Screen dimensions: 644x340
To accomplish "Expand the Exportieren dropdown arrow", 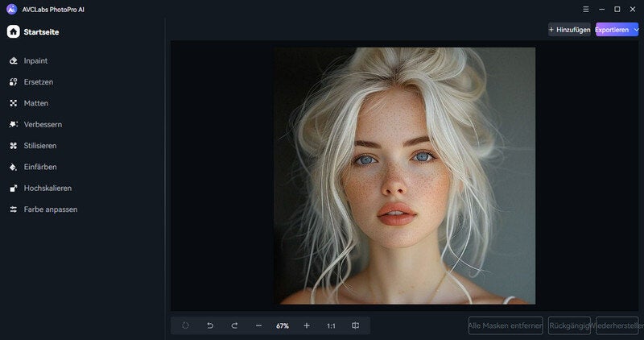I will pos(636,30).
